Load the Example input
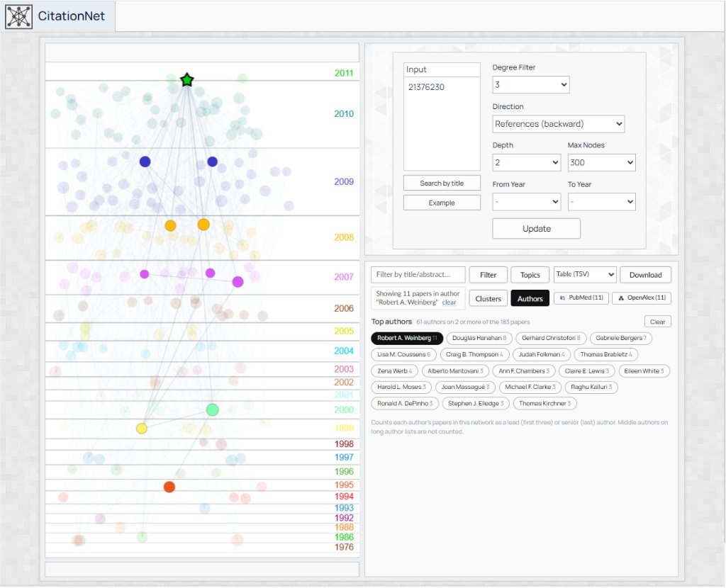This screenshot has height=588, width=726. pos(442,203)
